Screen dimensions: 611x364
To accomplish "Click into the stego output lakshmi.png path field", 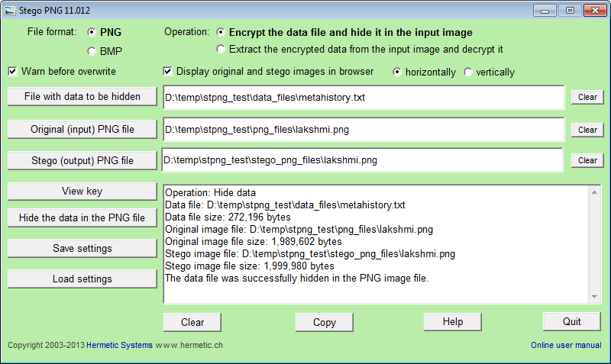I will pos(362,160).
